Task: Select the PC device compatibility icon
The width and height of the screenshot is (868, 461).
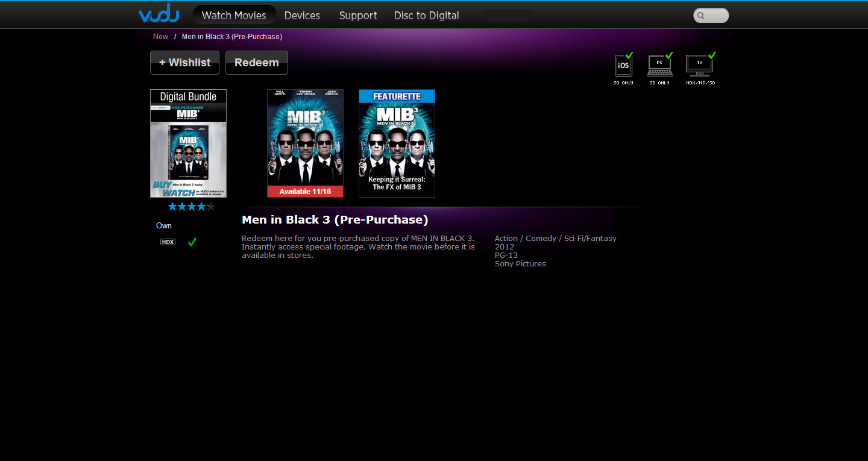Action: coord(659,65)
